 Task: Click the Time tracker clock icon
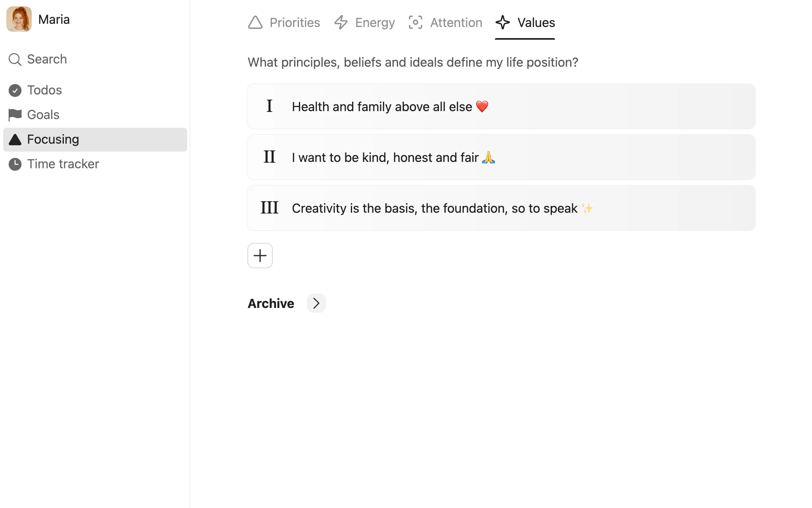[15, 164]
